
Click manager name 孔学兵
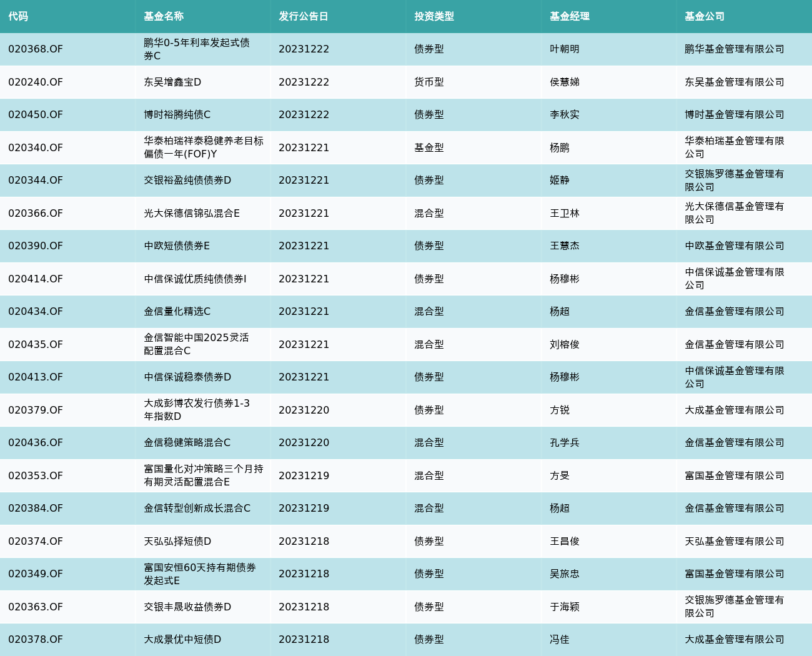point(565,443)
